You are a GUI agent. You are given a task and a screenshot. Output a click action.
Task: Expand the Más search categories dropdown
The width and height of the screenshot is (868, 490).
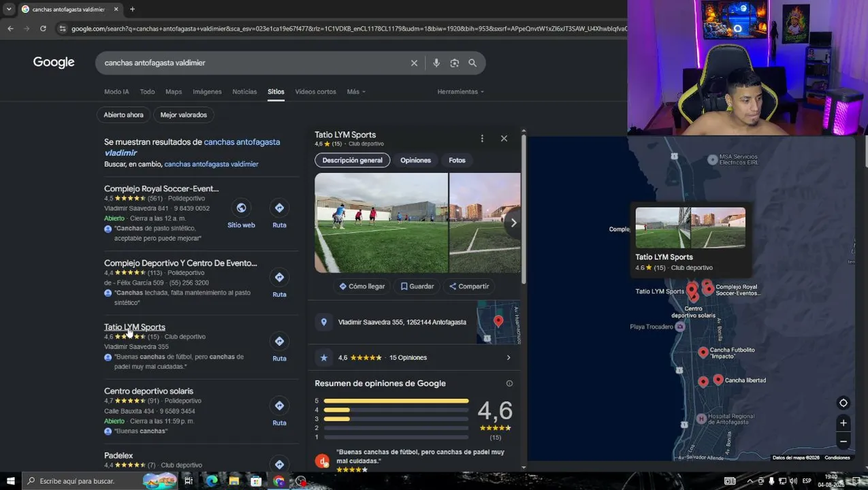click(356, 92)
